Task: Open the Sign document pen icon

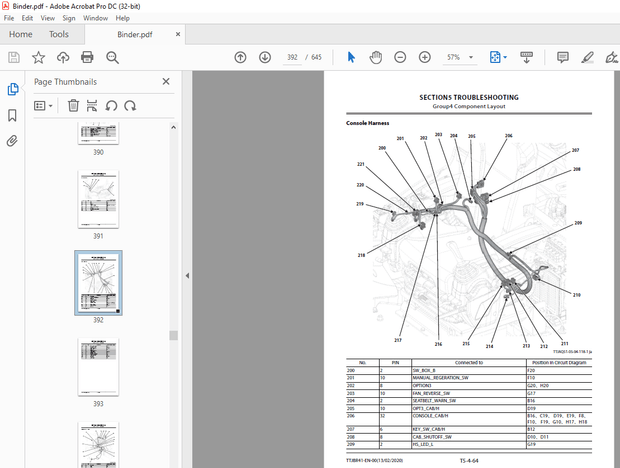Action: click(612, 58)
